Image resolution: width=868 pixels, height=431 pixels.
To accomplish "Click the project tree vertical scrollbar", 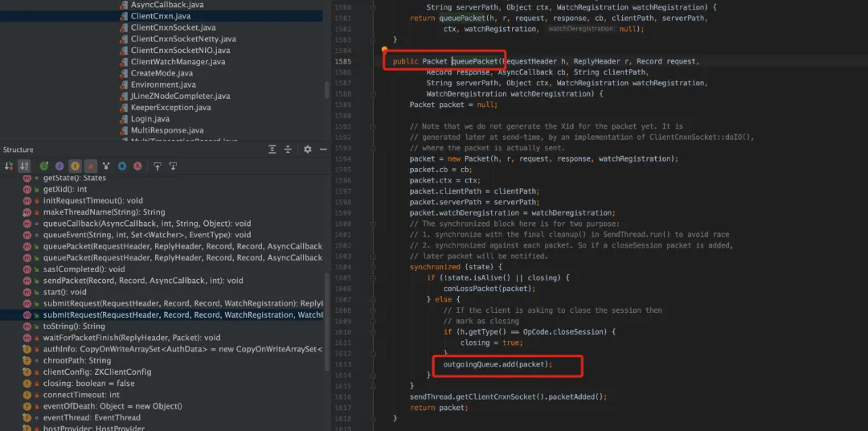I will [326, 89].
